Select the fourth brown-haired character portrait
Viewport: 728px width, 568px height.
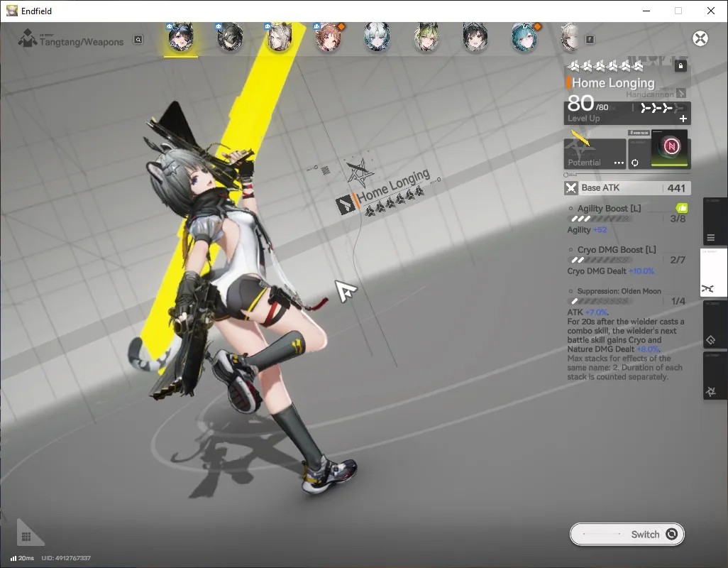(x=329, y=37)
